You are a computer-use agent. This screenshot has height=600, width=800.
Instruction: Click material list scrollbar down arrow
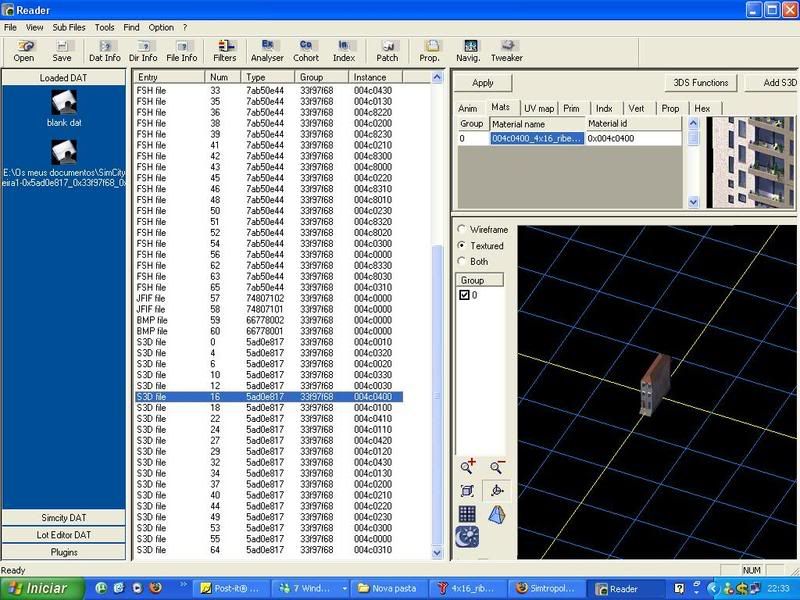(693, 202)
